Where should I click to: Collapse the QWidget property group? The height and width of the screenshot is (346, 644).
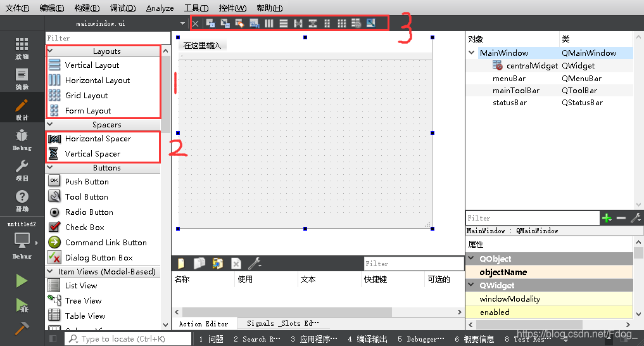(x=471, y=285)
